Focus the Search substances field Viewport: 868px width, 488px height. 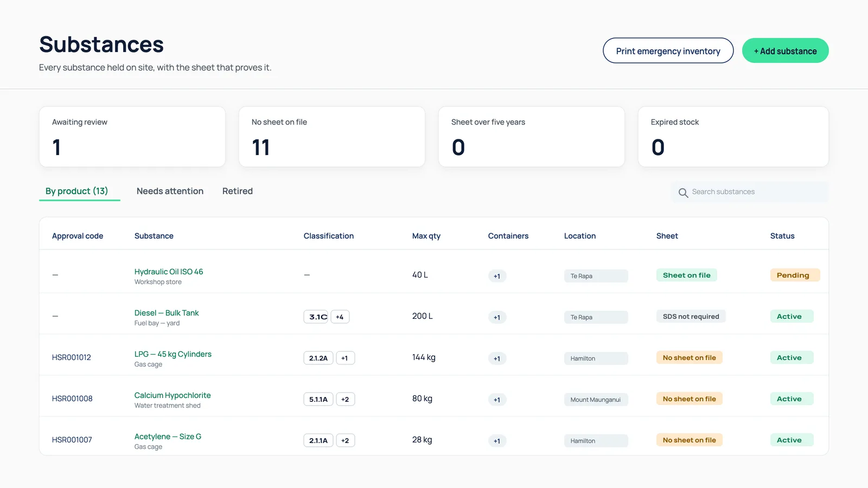click(749, 192)
